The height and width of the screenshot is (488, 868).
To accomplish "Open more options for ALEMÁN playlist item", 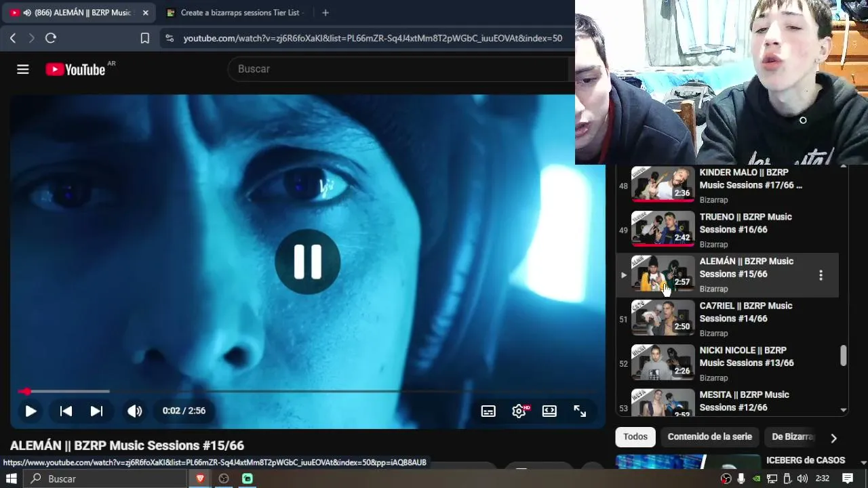I will (821, 275).
